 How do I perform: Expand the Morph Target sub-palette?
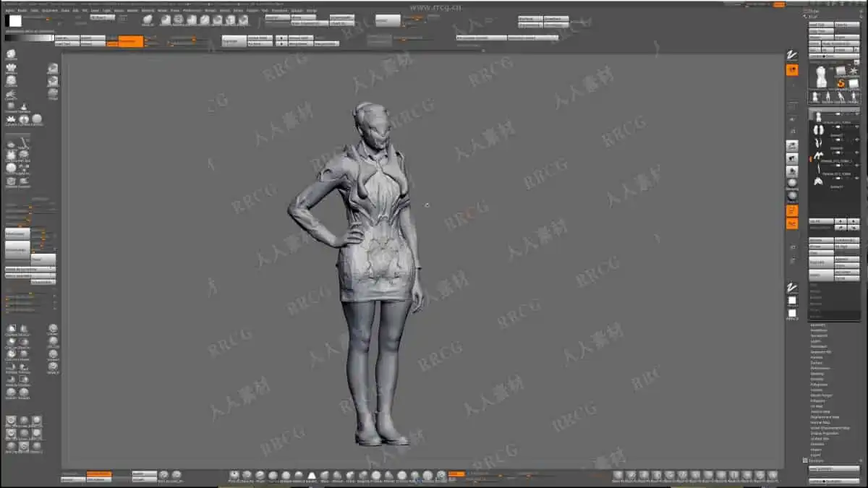(x=821, y=395)
